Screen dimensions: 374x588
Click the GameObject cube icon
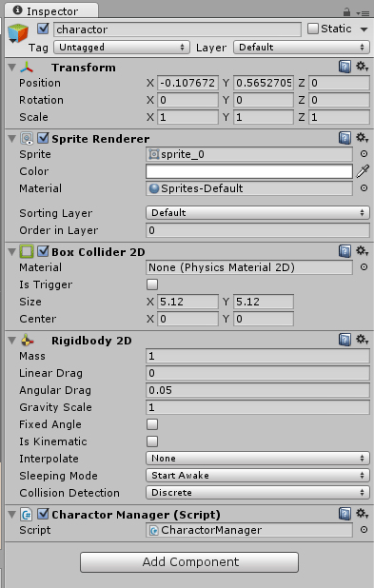[18, 33]
